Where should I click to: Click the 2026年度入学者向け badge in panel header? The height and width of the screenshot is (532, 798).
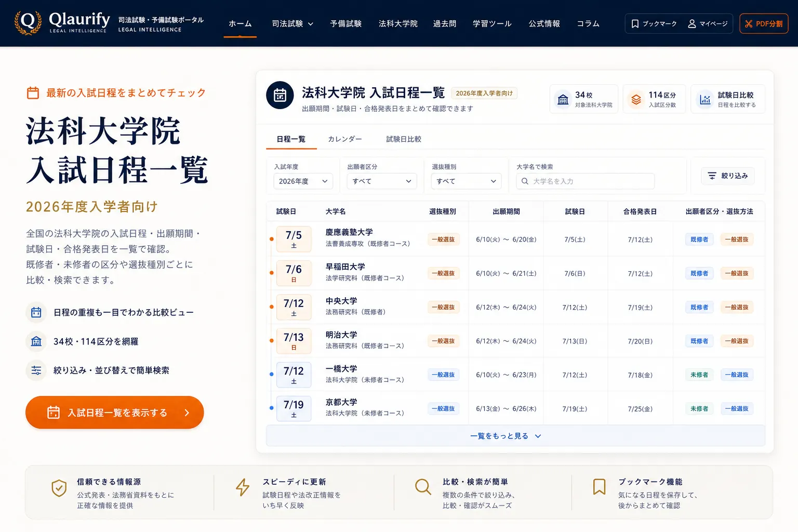click(484, 94)
